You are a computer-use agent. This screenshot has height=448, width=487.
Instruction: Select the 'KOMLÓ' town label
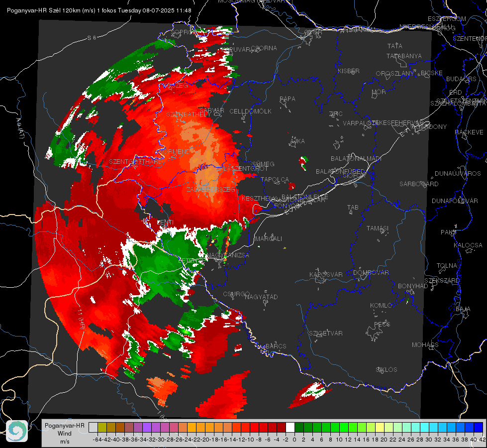pyautogui.click(x=381, y=306)
